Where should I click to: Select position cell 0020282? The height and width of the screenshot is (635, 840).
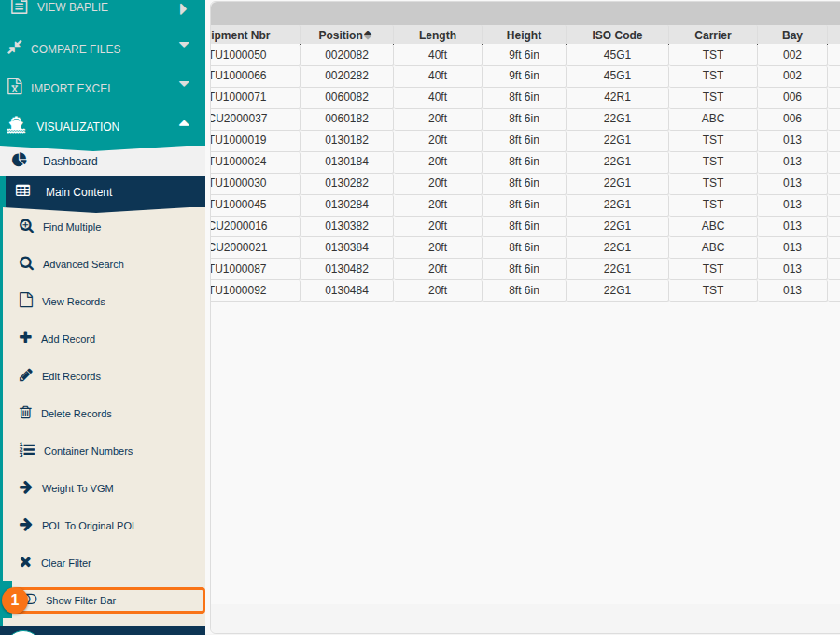click(346, 76)
